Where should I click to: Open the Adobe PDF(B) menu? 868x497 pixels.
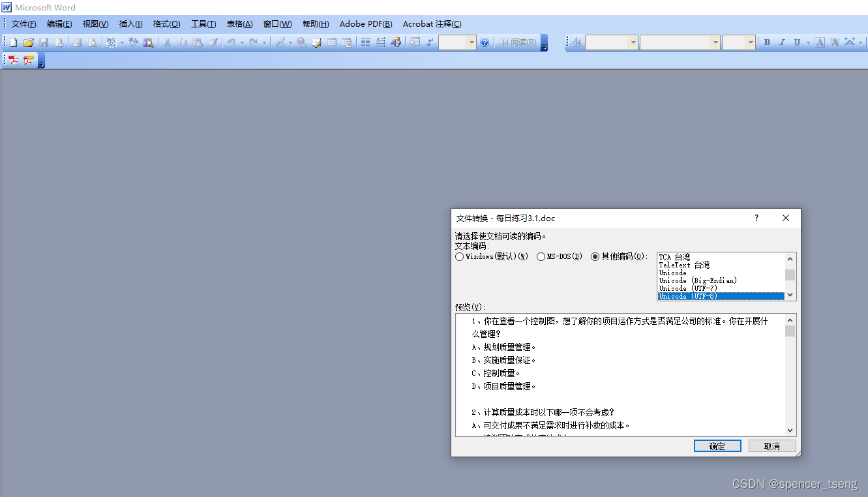pyautogui.click(x=365, y=23)
